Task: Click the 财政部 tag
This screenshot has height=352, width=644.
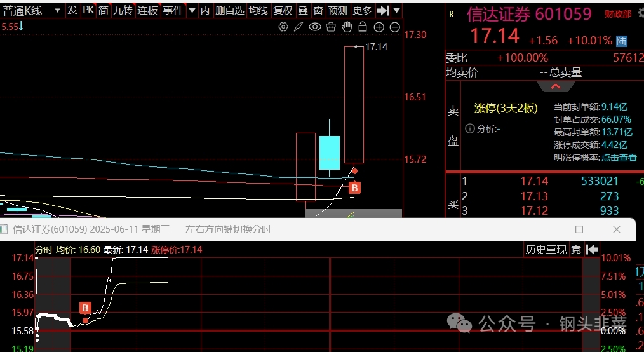Action: [x=618, y=15]
